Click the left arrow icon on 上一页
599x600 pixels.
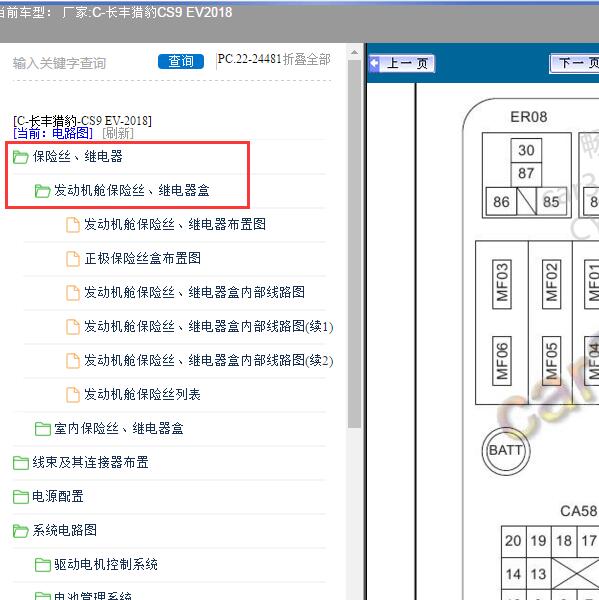tap(374, 63)
